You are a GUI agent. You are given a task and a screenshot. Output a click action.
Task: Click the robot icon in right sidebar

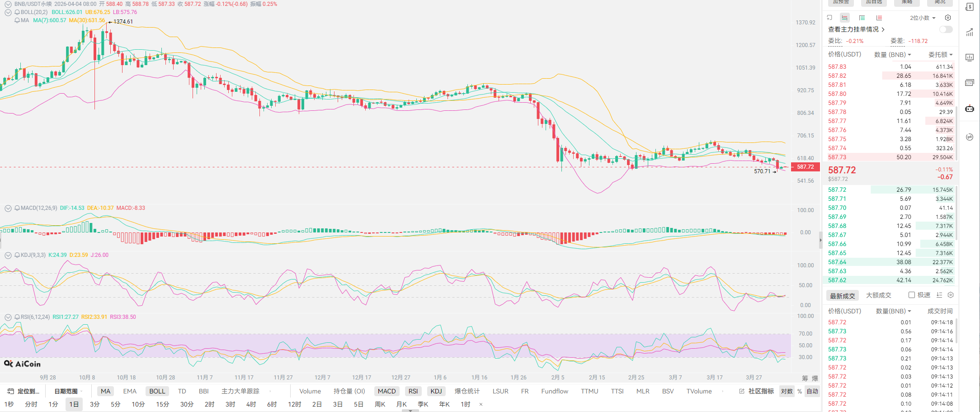(970, 109)
